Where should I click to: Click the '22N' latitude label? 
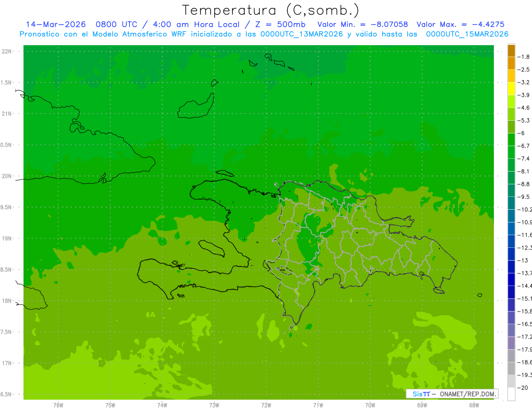tap(8, 51)
